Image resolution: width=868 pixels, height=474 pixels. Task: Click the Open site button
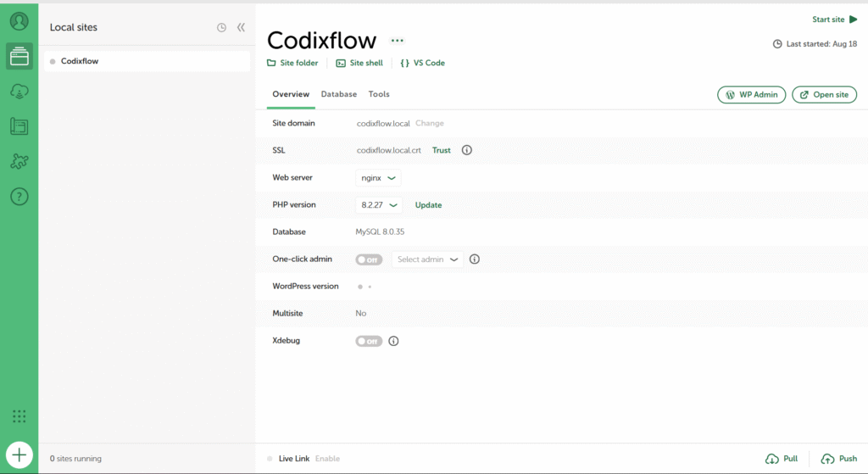[824, 95]
